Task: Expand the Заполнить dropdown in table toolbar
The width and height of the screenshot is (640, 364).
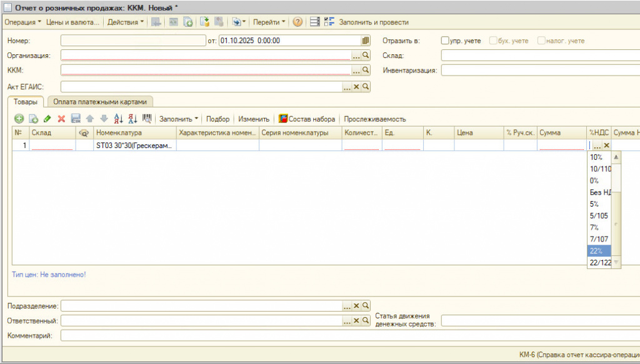Action: click(179, 119)
